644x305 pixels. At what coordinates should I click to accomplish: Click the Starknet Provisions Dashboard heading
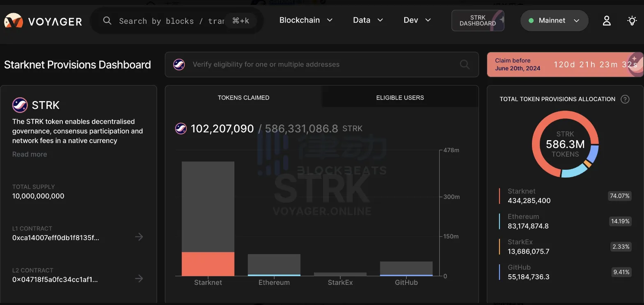(x=78, y=65)
